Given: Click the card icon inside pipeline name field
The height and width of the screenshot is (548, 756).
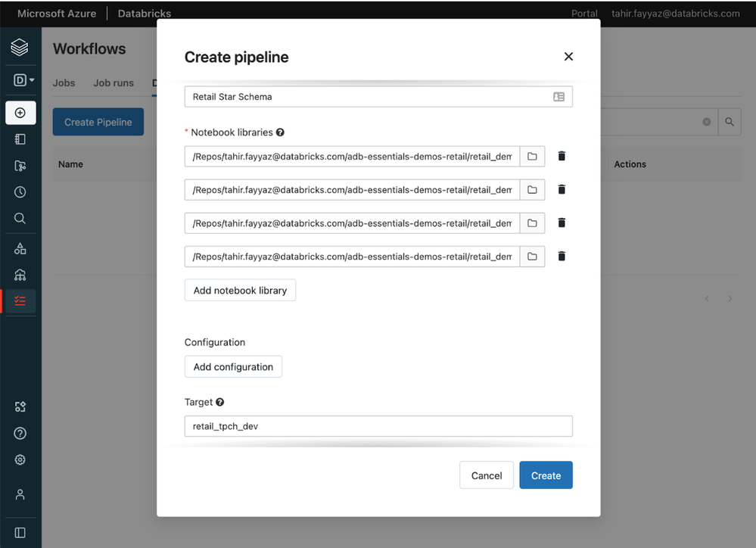Looking at the screenshot, I should [558, 96].
